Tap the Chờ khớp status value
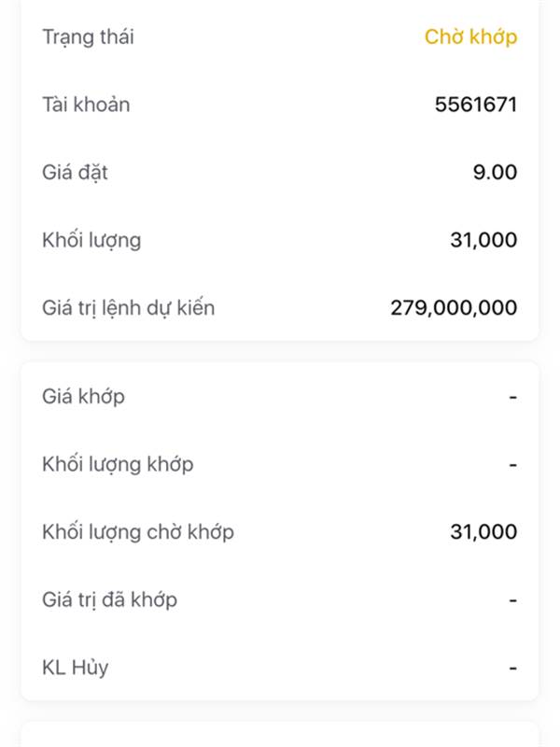The image size is (560, 747). click(x=470, y=37)
